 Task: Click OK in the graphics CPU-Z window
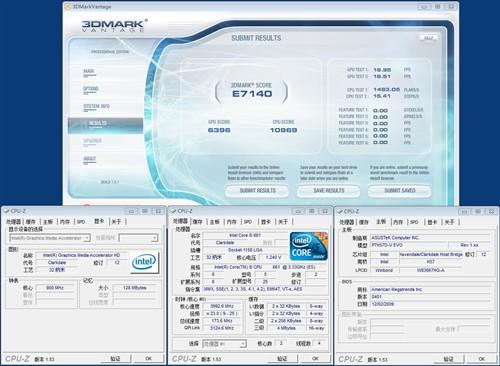coord(148,359)
